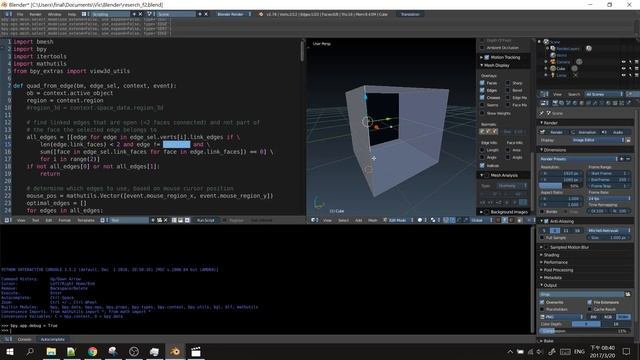
Task: Open Windows search from the taskbar
Action: [30, 351]
